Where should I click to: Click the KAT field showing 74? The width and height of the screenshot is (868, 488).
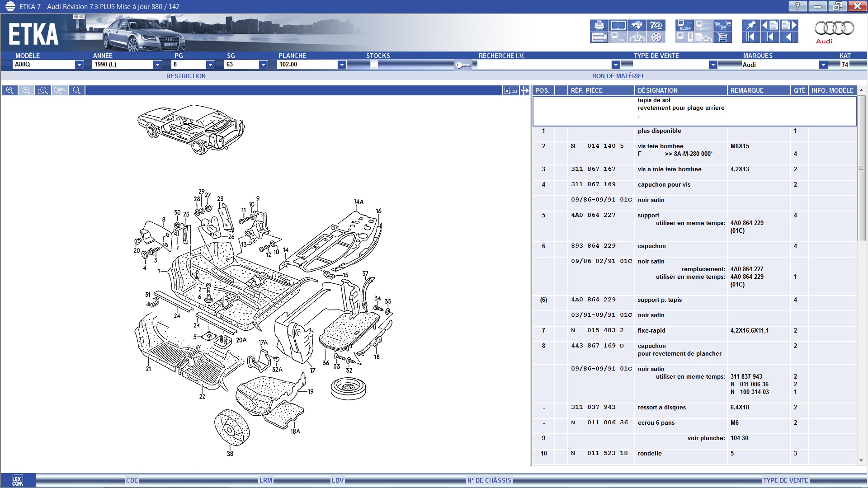click(844, 65)
